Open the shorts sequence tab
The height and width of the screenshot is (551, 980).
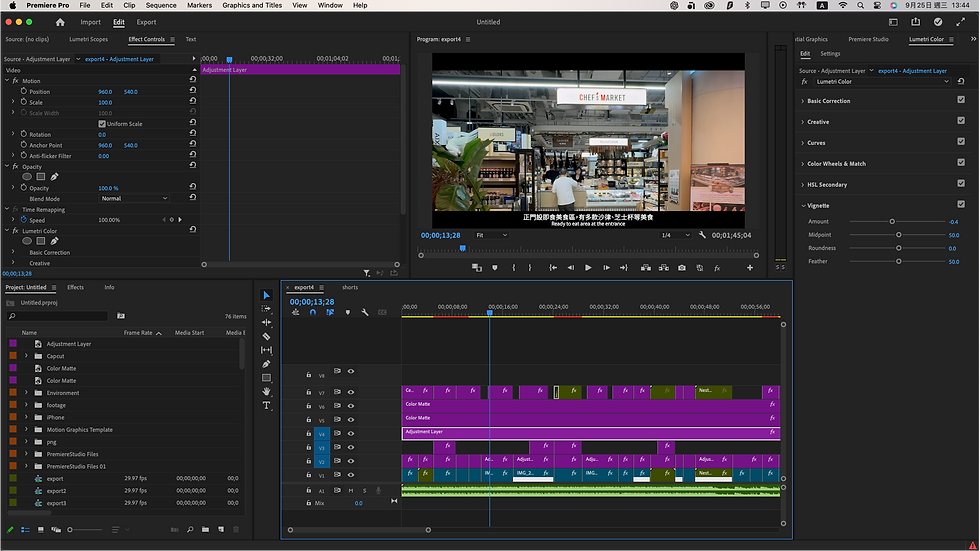point(350,287)
